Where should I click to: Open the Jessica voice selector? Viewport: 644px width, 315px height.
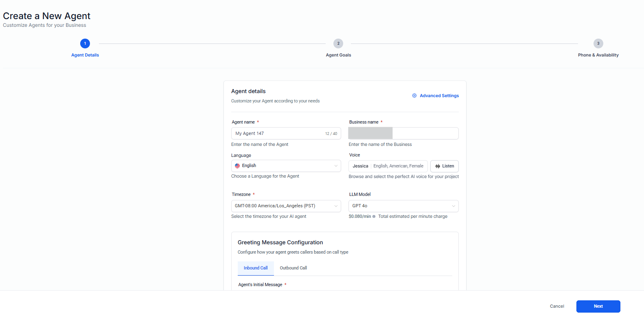pos(388,166)
